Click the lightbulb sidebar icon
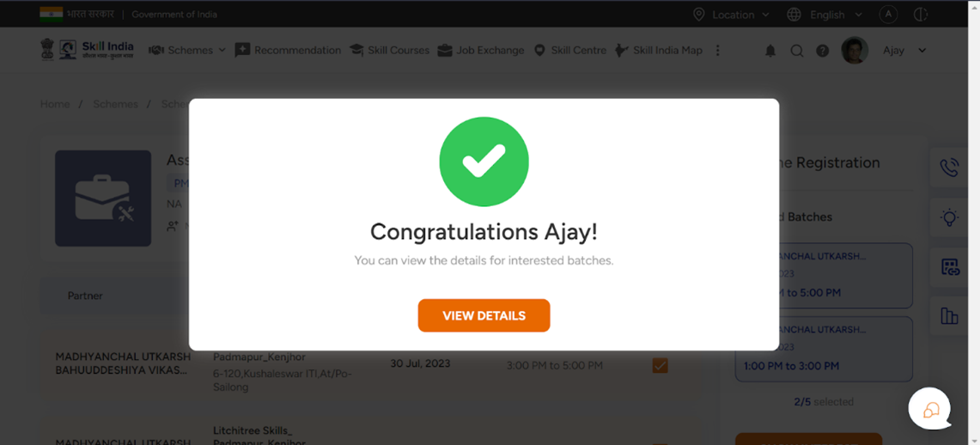 pyautogui.click(x=949, y=217)
